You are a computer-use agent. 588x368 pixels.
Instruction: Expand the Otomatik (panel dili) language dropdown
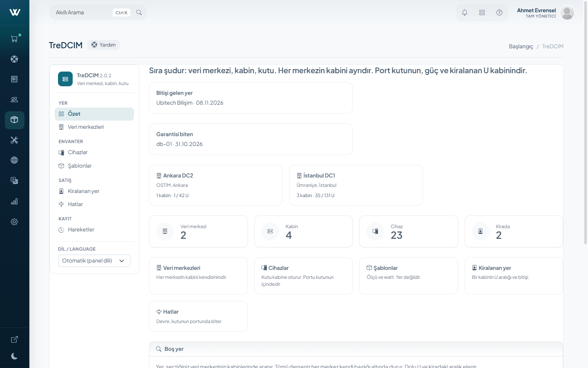[94, 260]
